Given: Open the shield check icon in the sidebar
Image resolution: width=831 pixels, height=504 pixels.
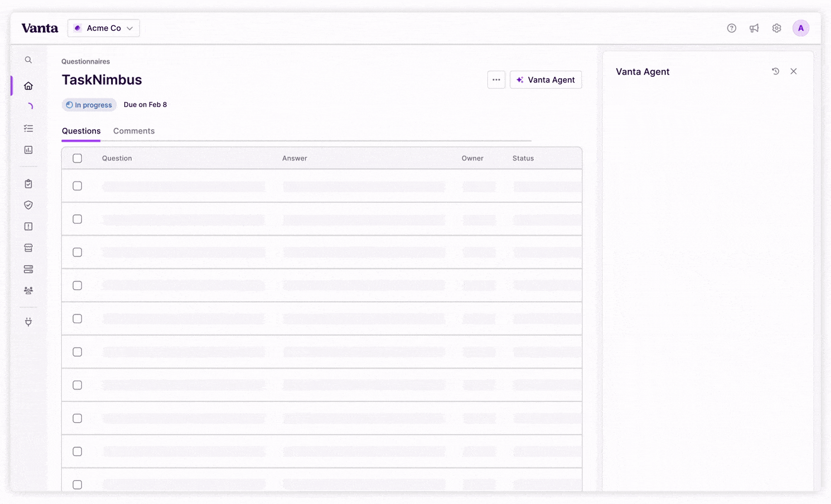Looking at the screenshot, I should click(28, 205).
